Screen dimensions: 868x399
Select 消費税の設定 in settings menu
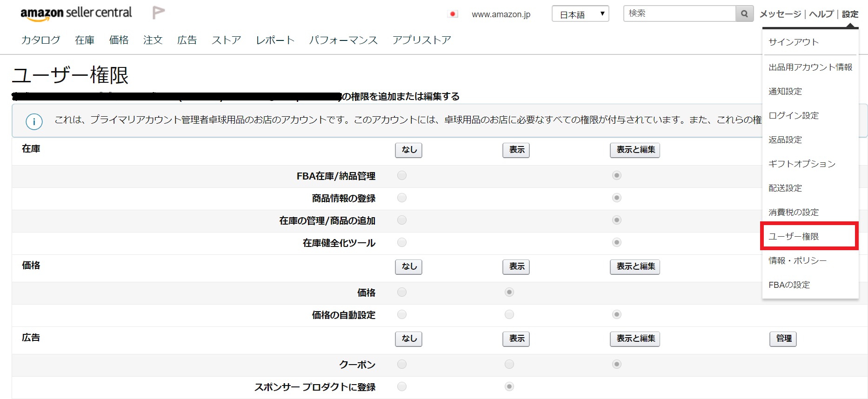tap(794, 212)
